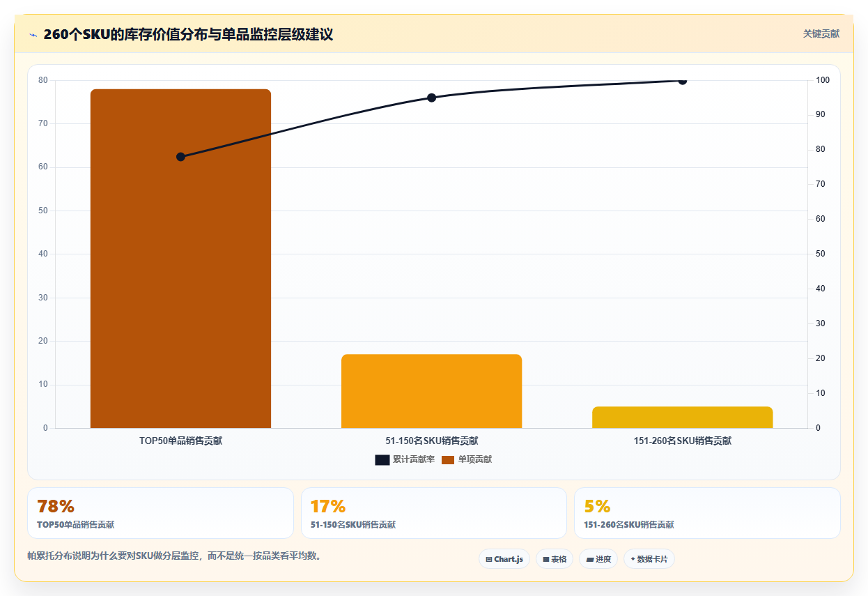This screenshot has width=868, height=596.
Task: Click the orange 51-150名SKU销售贡献 bar
Action: click(431, 391)
